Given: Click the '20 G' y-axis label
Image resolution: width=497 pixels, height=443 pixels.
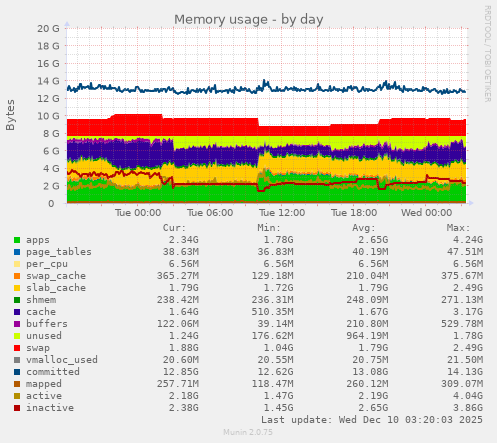Looking at the screenshot, I should click(x=48, y=29).
